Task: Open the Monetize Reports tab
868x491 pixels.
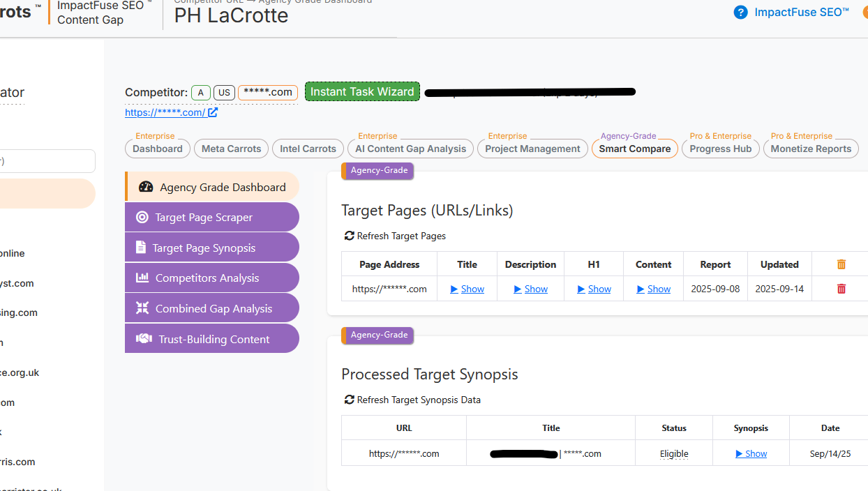Action: pyautogui.click(x=811, y=149)
